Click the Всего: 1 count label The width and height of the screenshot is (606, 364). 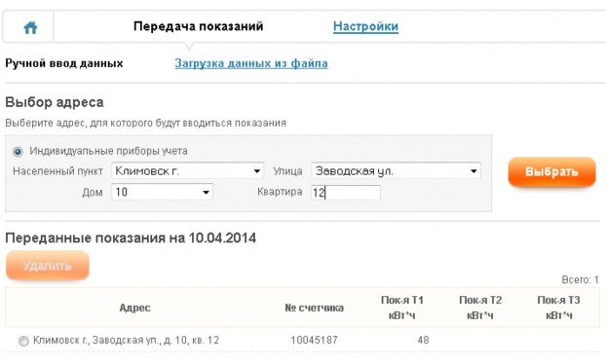pyautogui.click(x=580, y=279)
